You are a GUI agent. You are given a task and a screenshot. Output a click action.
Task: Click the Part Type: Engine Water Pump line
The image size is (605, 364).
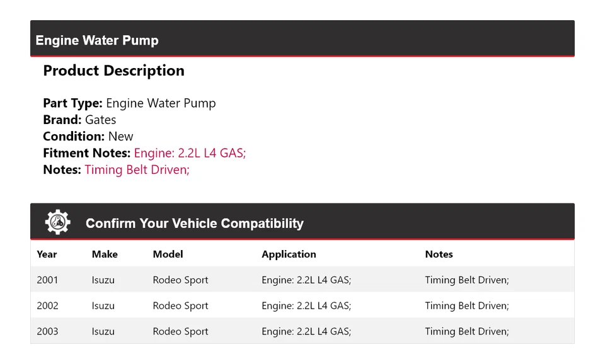coord(129,103)
